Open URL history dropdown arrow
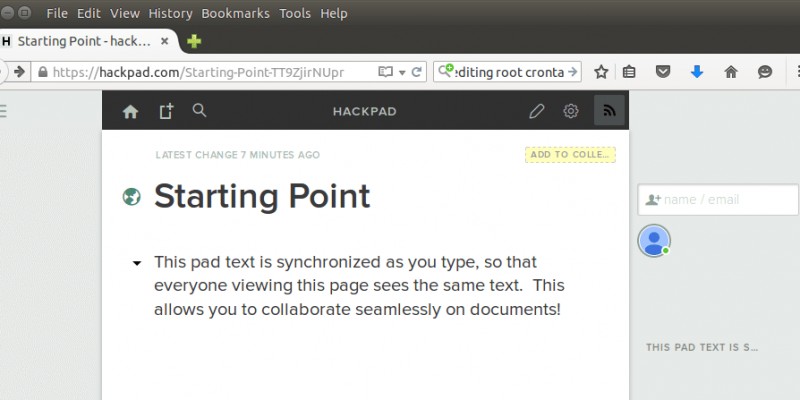The image size is (800, 400). (x=402, y=72)
